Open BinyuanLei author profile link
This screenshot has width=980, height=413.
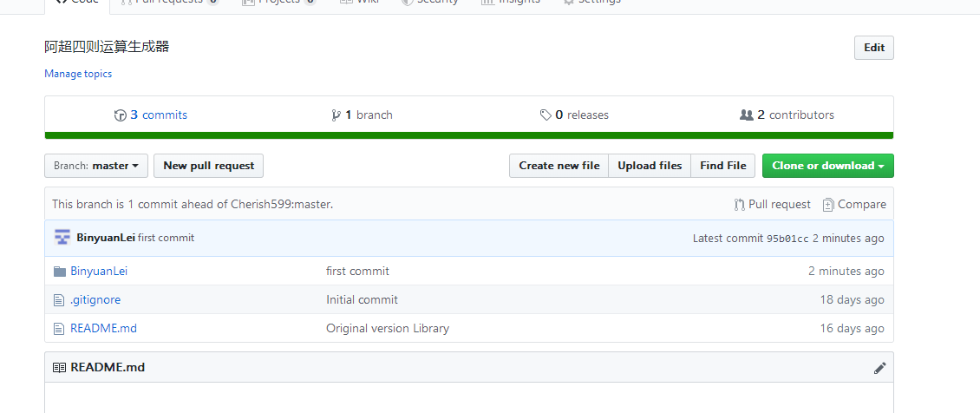tap(106, 238)
